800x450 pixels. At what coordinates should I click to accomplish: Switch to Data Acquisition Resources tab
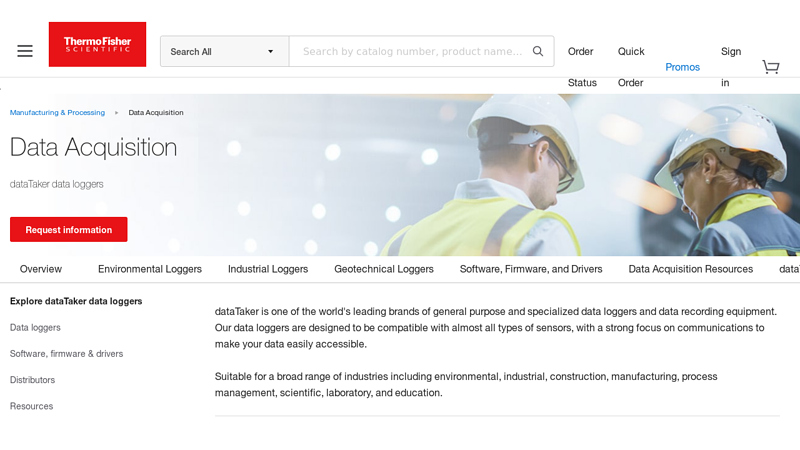(x=690, y=269)
